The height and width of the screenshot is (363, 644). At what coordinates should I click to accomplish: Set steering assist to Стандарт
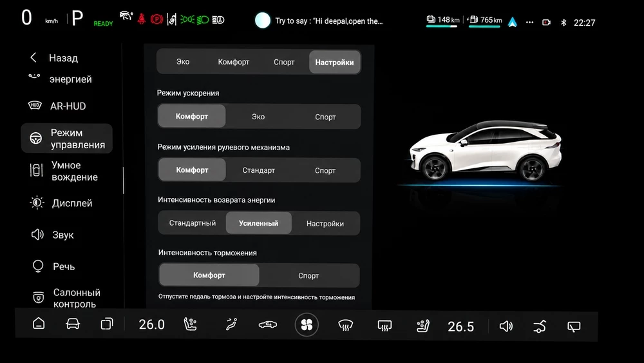[258, 170]
